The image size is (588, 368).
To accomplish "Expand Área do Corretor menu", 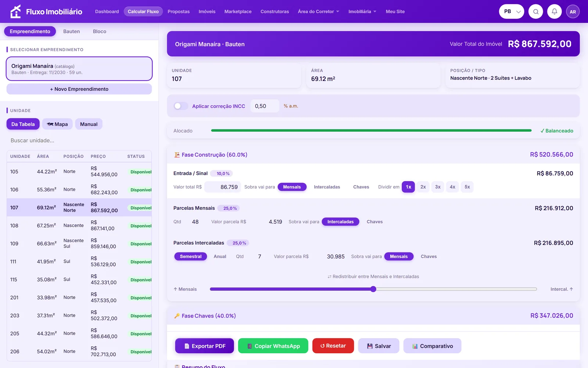I will [318, 11].
